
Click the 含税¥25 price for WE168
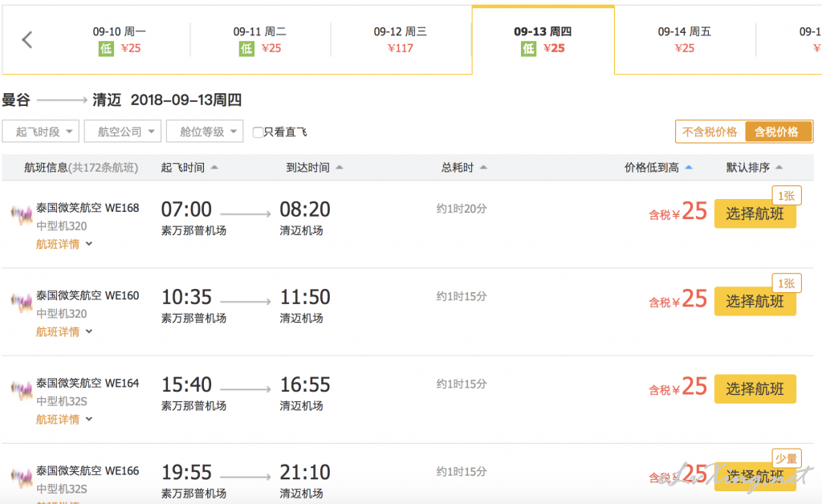click(x=678, y=212)
